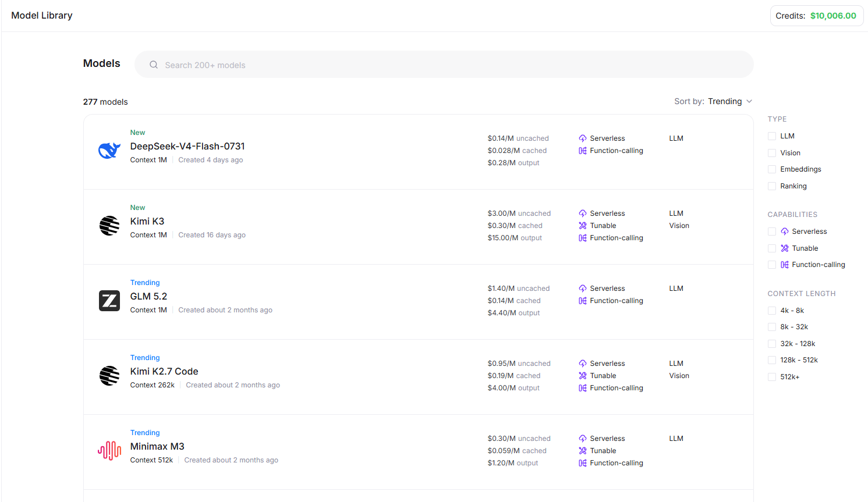Image resolution: width=868 pixels, height=502 pixels.
Task: Click the $0.95/M uncached price
Action: click(x=519, y=364)
